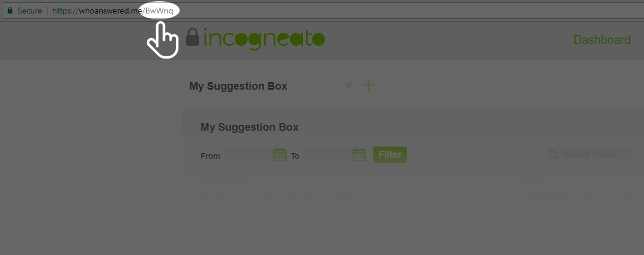Click the My Suggestion Box panel heading
Viewport: 644px width, 255px height.
249,127
